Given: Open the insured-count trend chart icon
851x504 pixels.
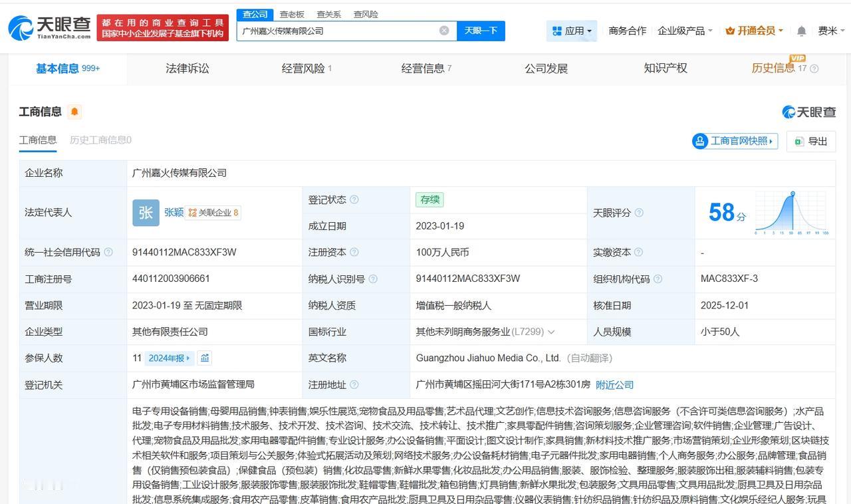Looking at the screenshot, I should click(x=205, y=358).
